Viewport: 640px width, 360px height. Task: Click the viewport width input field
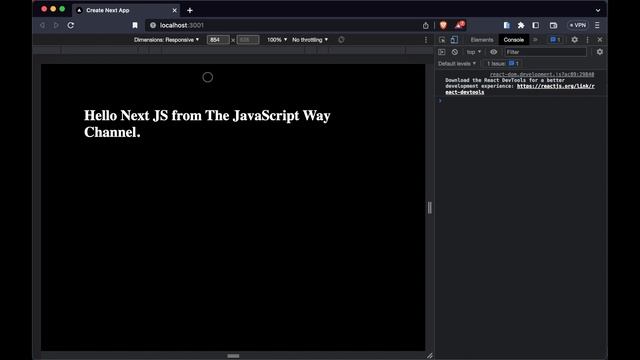(x=218, y=40)
